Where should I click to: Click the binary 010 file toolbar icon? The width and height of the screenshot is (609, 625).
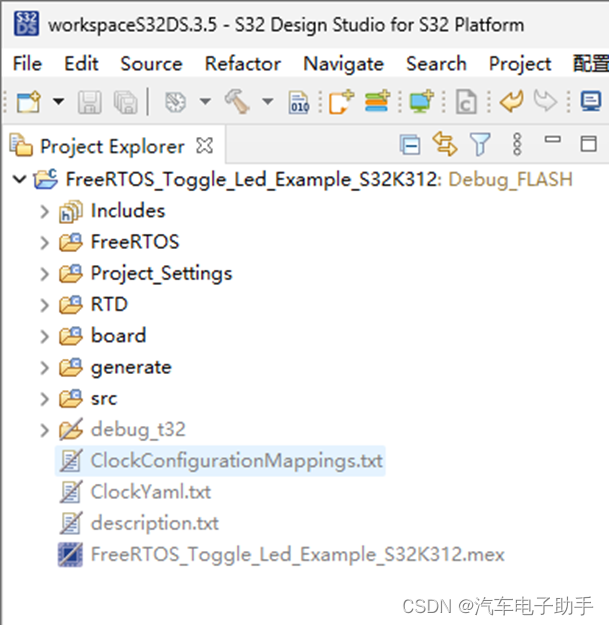(x=299, y=102)
